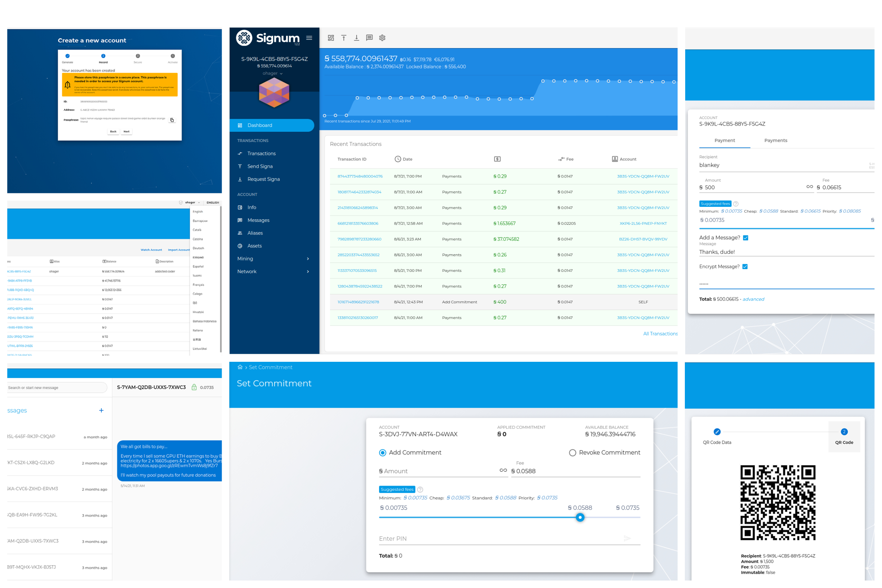Start new message with the plus icon

[x=101, y=411]
